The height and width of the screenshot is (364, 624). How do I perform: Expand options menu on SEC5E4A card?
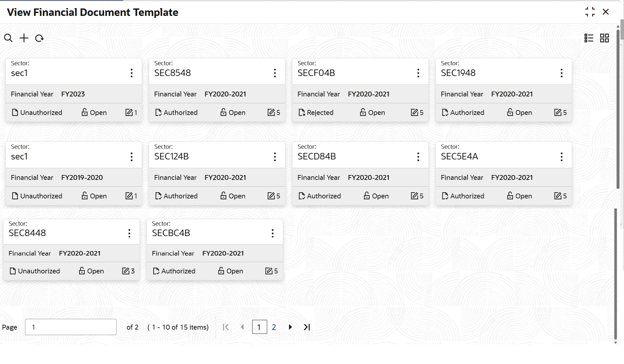pos(562,157)
